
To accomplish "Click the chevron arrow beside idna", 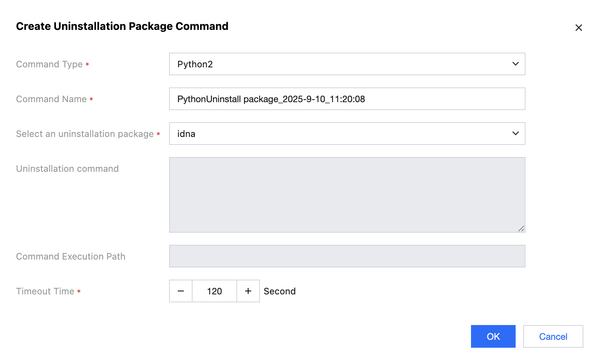I will click(x=515, y=134).
